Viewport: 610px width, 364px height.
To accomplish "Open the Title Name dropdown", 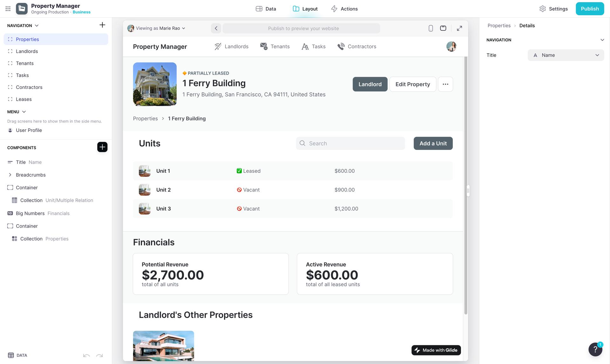I will (566, 55).
